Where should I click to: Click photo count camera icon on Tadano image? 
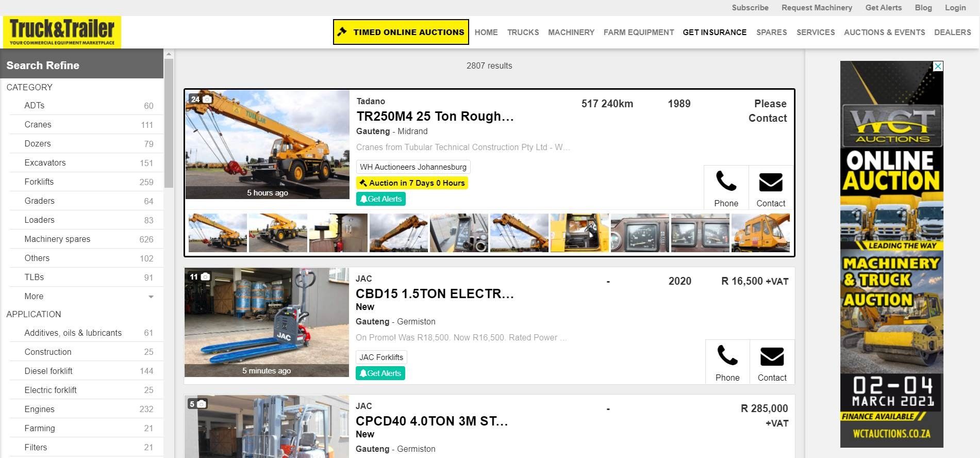(x=207, y=99)
